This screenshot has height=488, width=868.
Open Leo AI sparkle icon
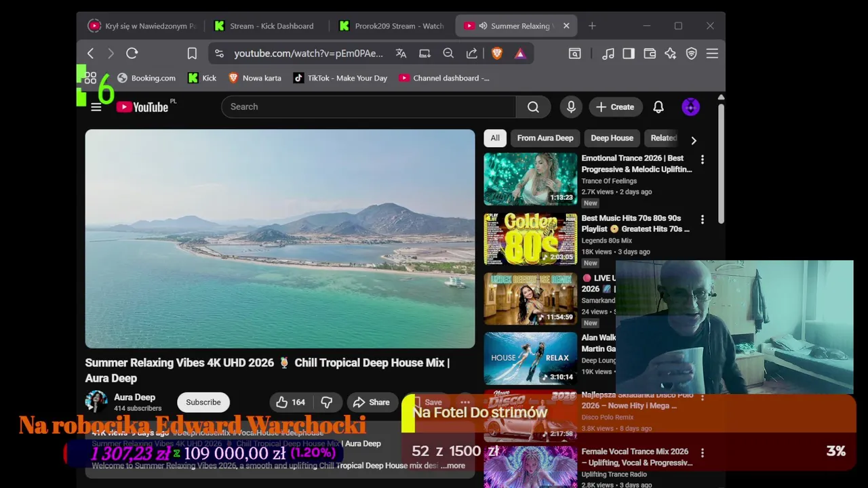point(671,54)
